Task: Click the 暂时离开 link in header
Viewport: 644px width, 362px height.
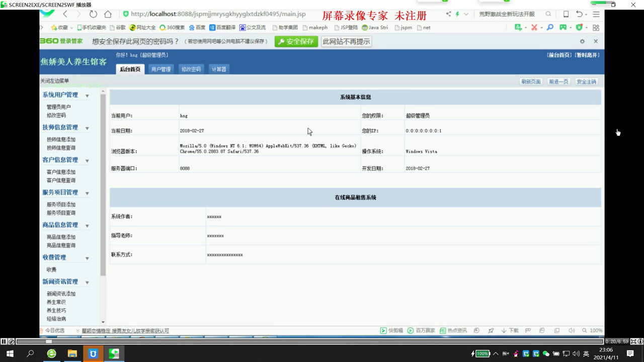Action: coord(587,55)
